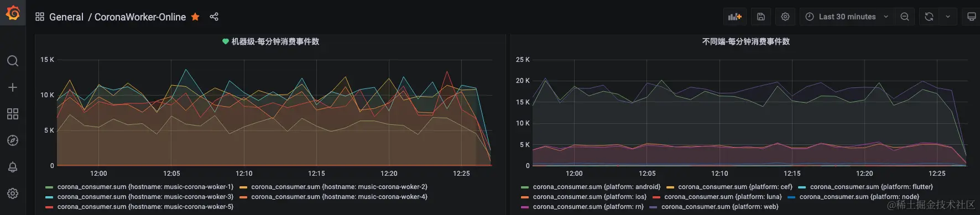980x215 pixels.
Task: Open dashboard settings gear in toolbar
Action: coord(785,17)
